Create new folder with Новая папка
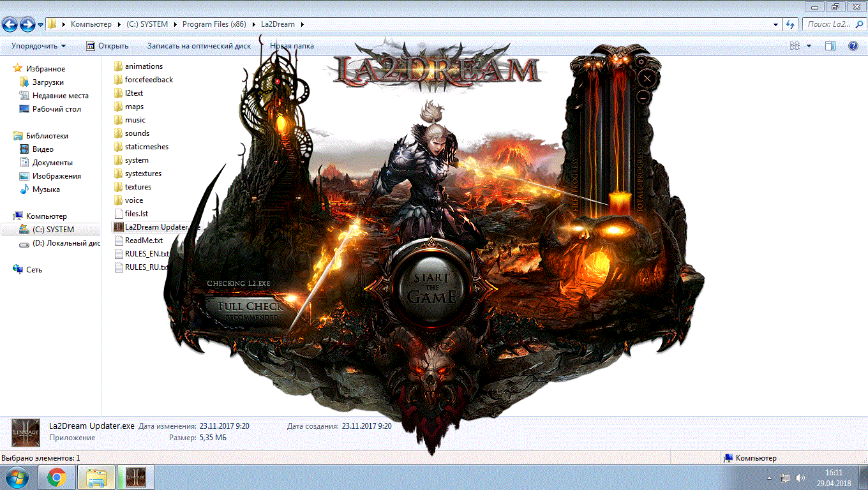 coord(292,46)
